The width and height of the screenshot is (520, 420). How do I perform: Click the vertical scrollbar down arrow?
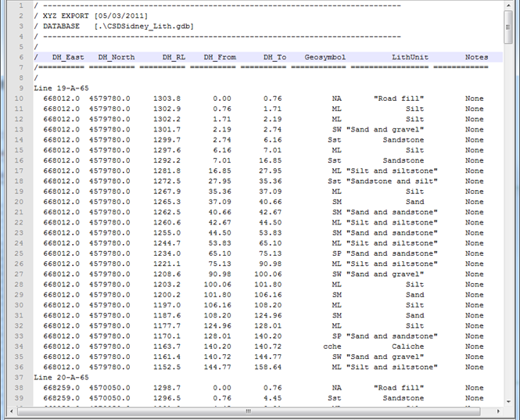[x=508, y=401]
